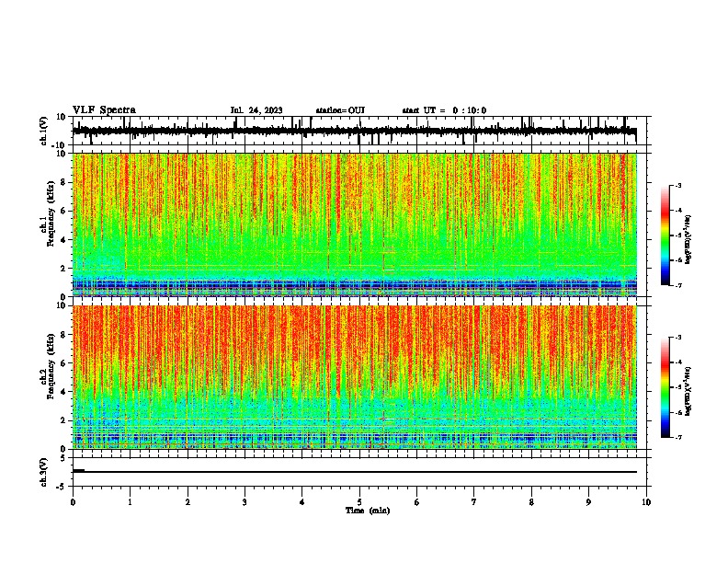Click time tick label "7" on the x-axis

click(x=474, y=502)
